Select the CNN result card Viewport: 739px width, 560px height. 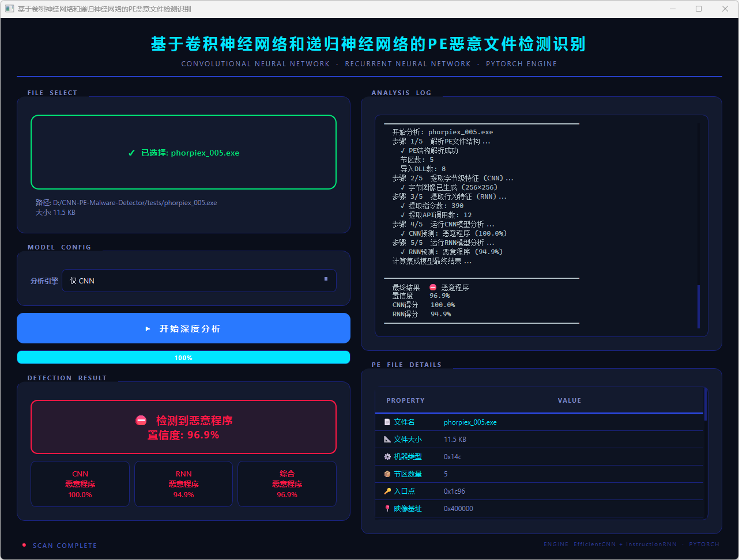(80, 484)
